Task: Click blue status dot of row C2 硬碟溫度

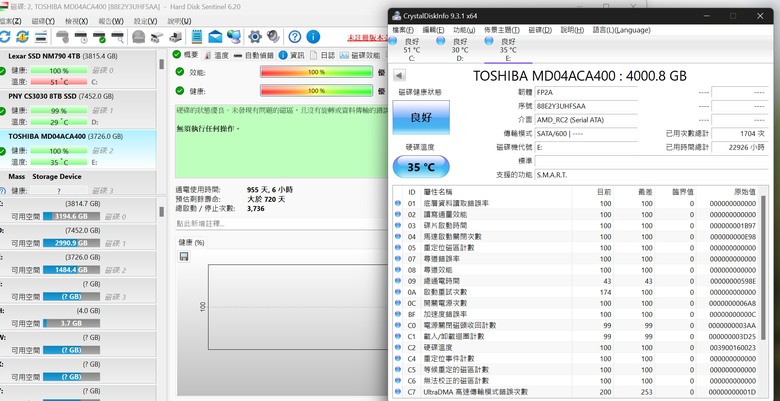Action: pyautogui.click(x=397, y=348)
